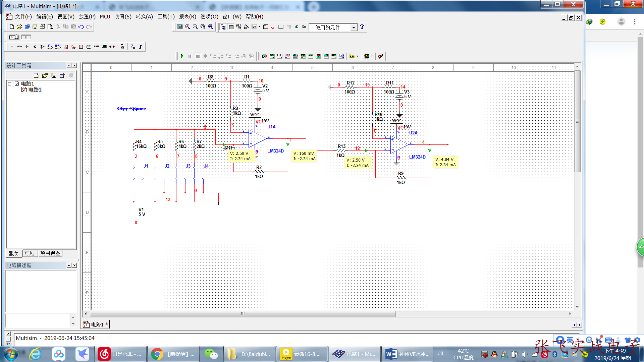Image resolution: width=644 pixels, height=362 pixels.
Task: Click the schematic vertical scrollbar thumb
Action: (x=577, y=121)
